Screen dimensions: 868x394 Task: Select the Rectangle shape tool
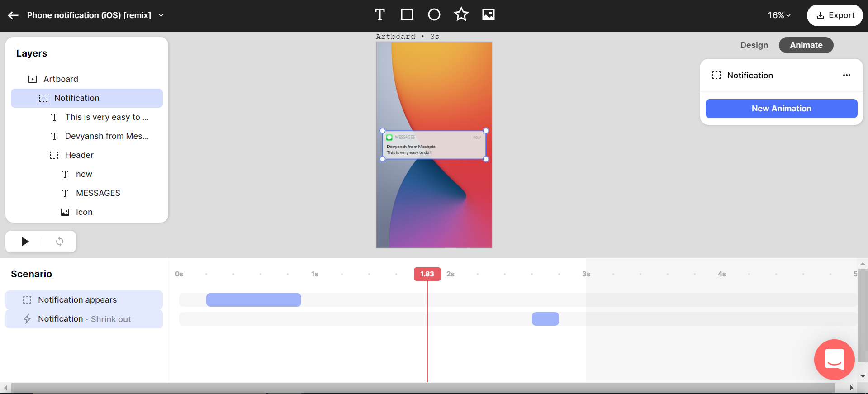(407, 15)
